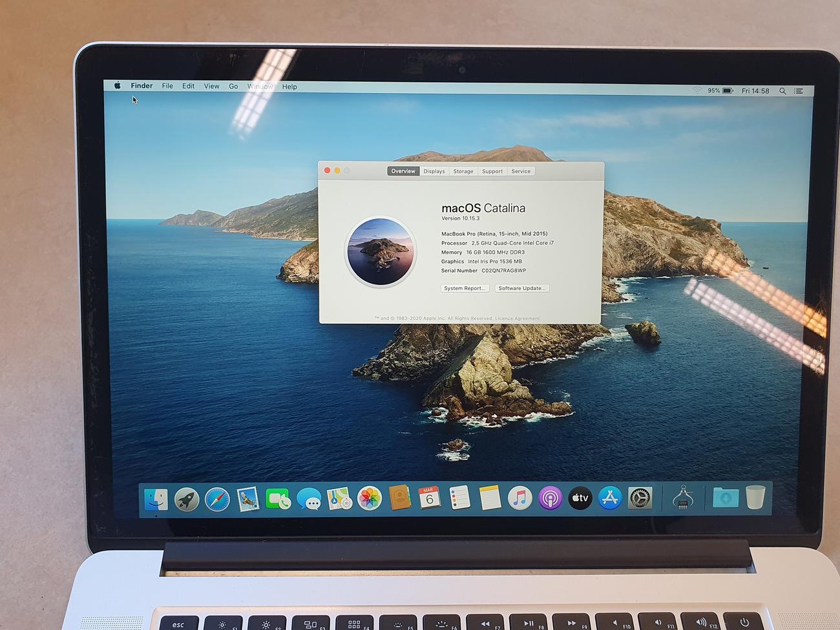Click the macOS Catalina logo image
Viewport: 840px width, 630px height.
tap(381, 251)
